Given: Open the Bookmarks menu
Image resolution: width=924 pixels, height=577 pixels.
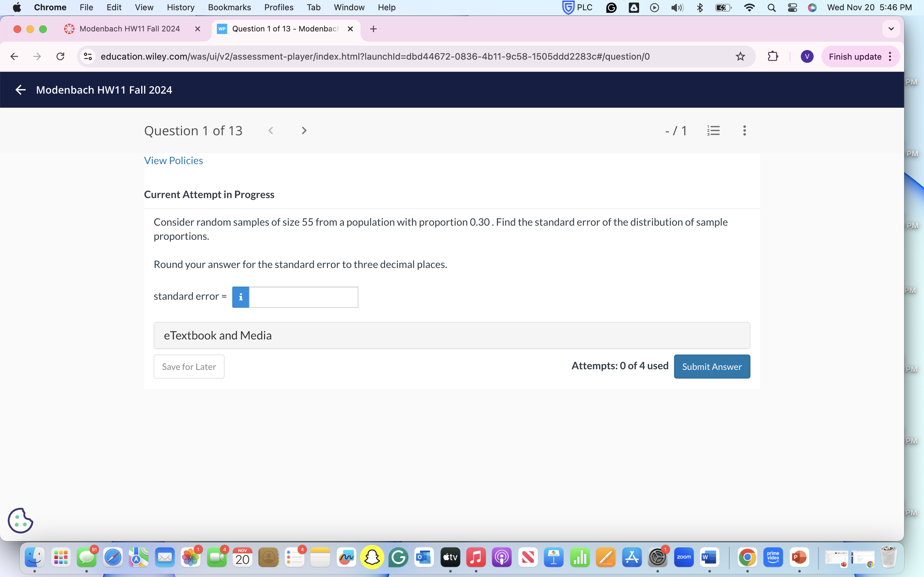Looking at the screenshot, I should pyautogui.click(x=229, y=7).
